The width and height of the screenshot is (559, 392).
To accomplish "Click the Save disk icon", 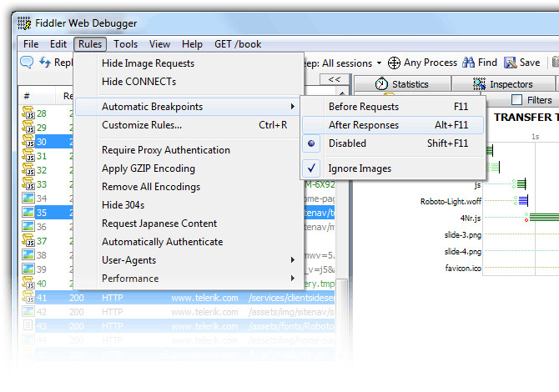I will [x=510, y=63].
